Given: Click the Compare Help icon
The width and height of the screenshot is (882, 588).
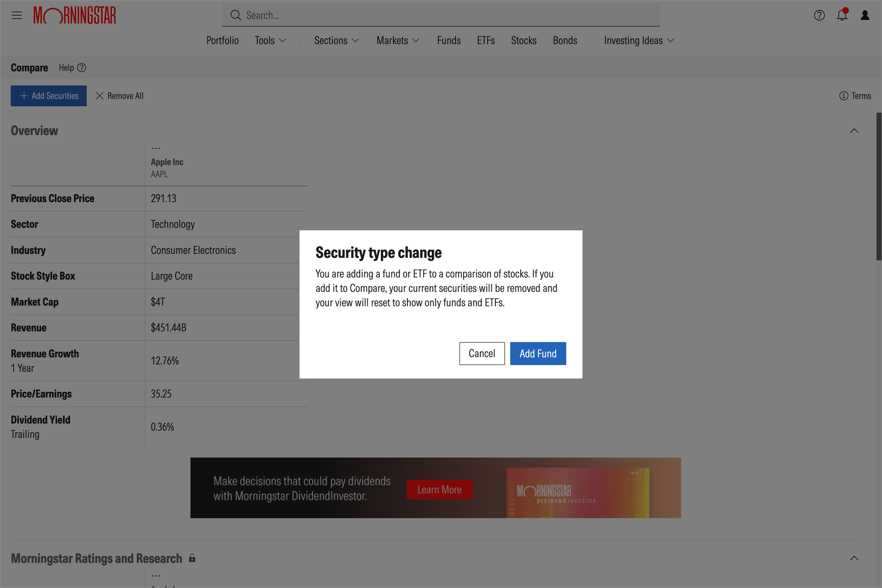Looking at the screenshot, I should click(x=81, y=68).
